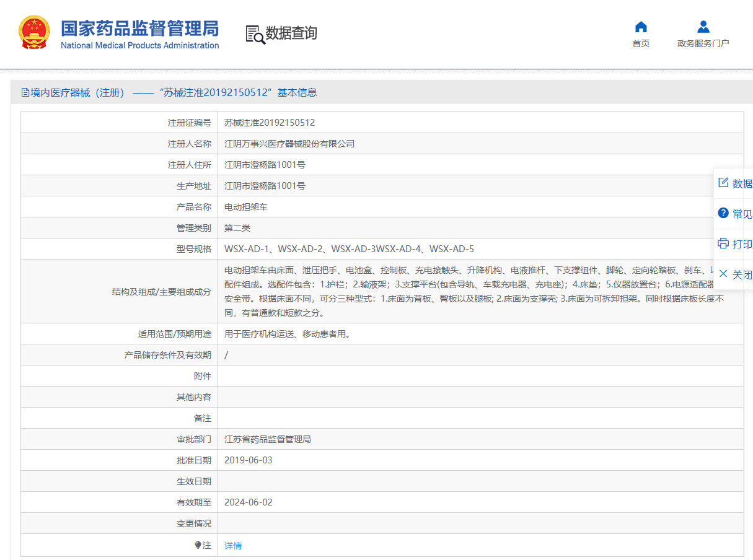Click the lightbulb icon next to 注

[x=198, y=545]
